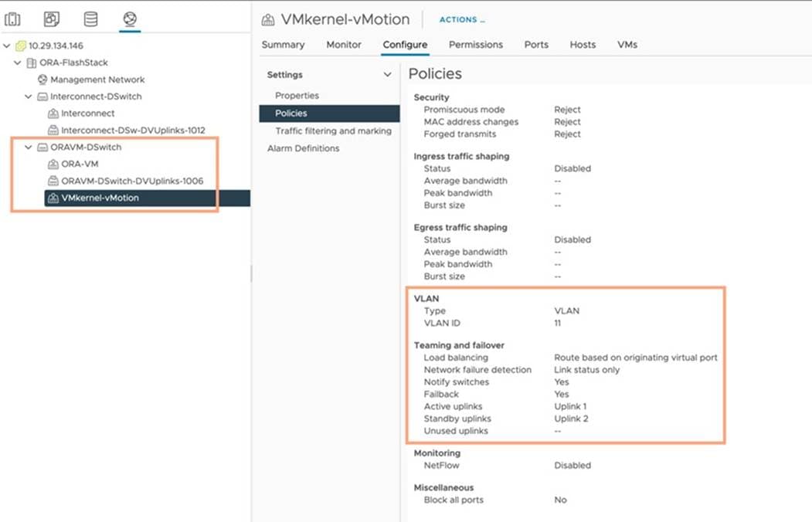Image resolution: width=812 pixels, height=522 pixels.
Task: Click the 'MAC address changes' label
Action: coord(471,122)
